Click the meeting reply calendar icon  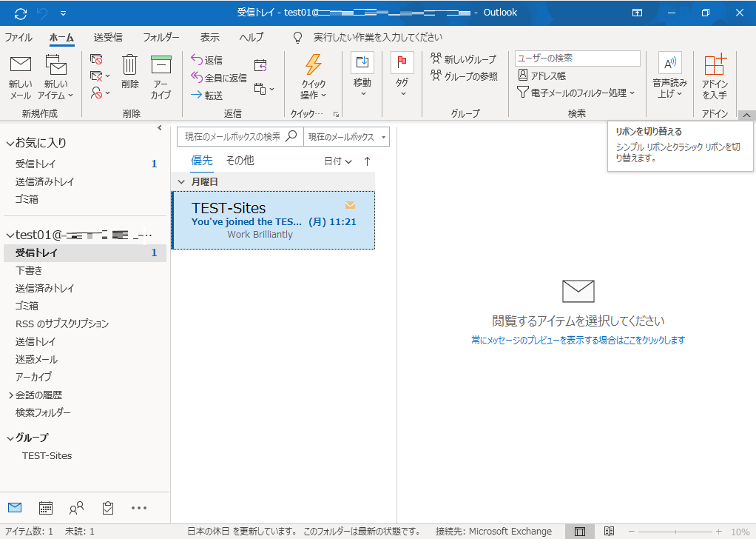click(260, 65)
